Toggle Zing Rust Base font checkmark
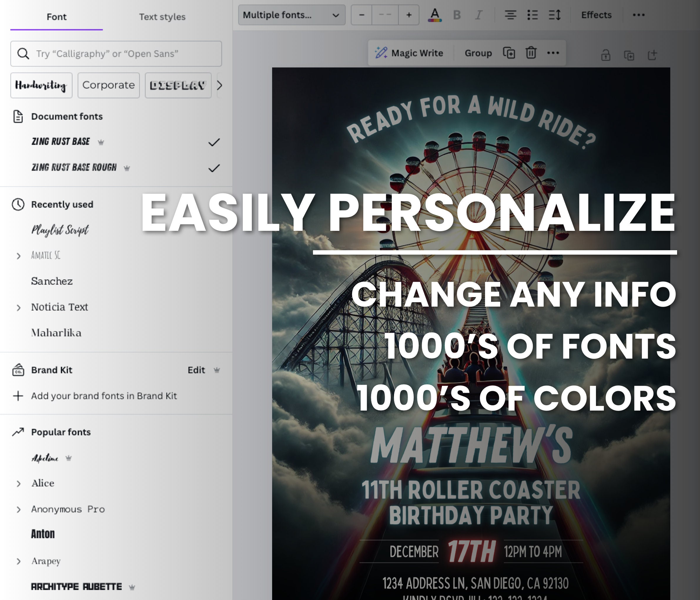Viewport: 700px width, 600px height. (214, 142)
